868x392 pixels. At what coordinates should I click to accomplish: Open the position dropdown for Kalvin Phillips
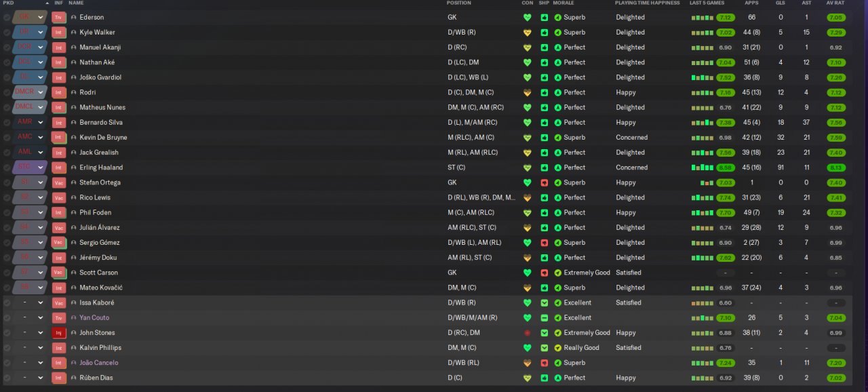tap(29, 348)
